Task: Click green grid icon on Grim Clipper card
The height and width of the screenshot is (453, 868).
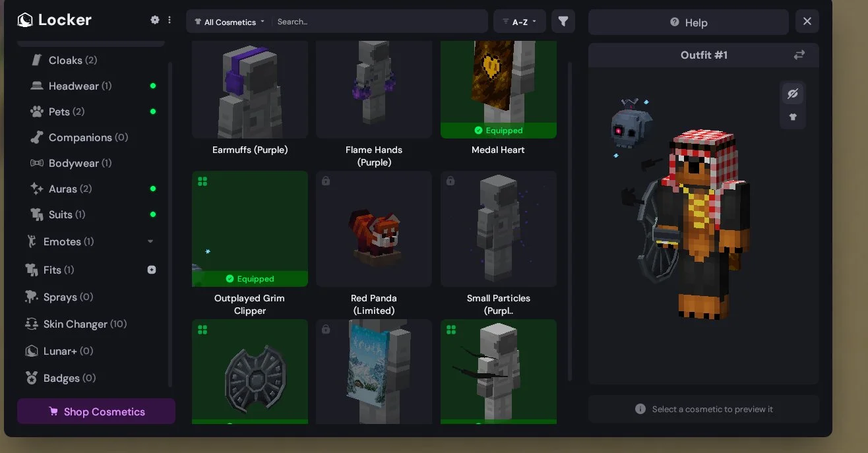Action: pyautogui.click(x=202, y=181)
